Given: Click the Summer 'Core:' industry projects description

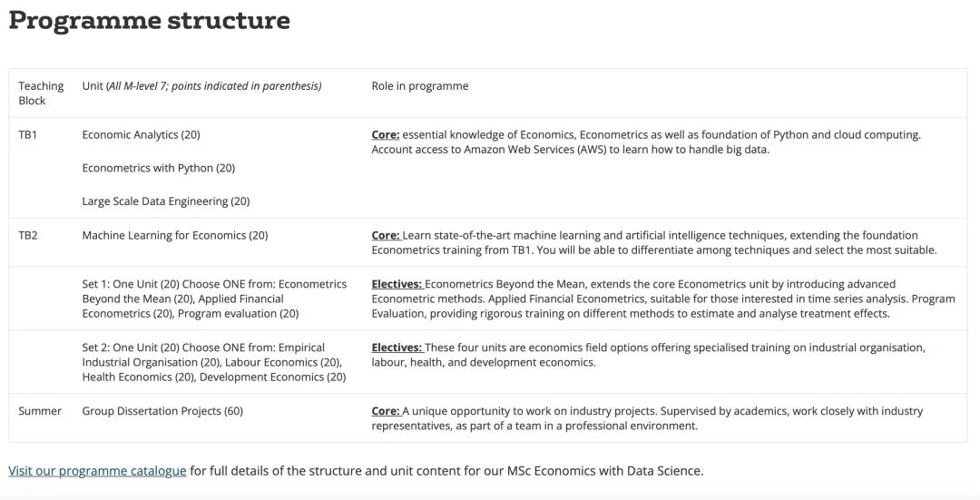Looking at the screenshot, I should click(647, 417).
